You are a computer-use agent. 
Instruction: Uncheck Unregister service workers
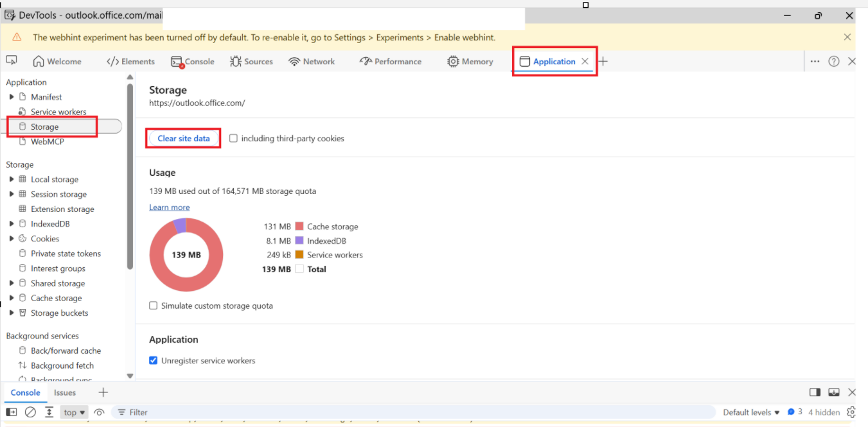[x=153, y=360]
